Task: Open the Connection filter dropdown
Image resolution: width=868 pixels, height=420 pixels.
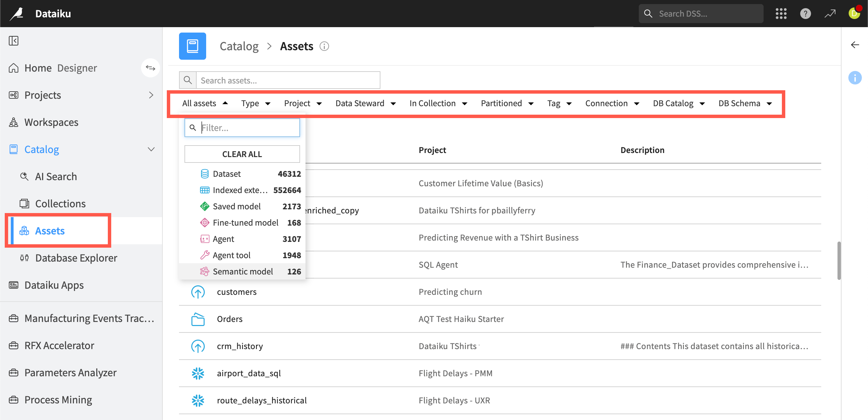Action: tap(612, 103)
